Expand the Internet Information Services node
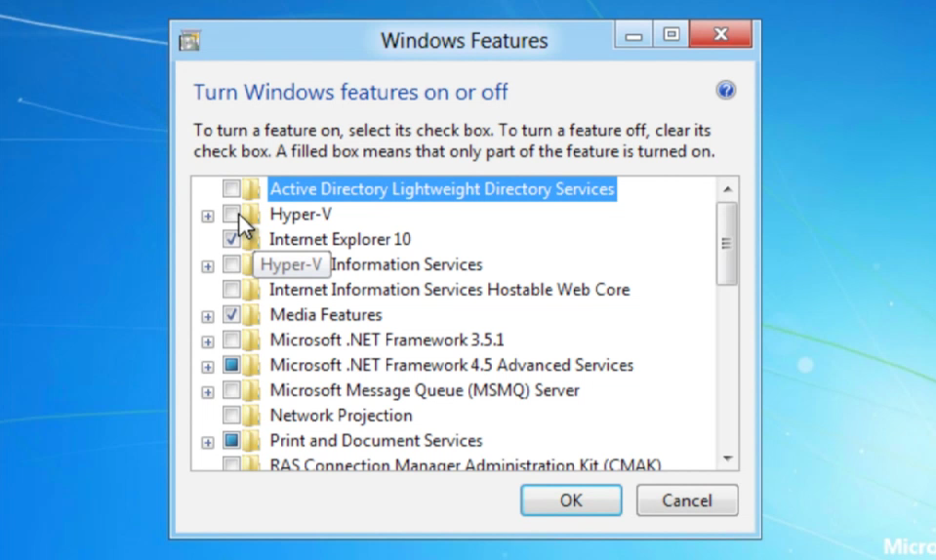This screenshot has width=936, height=560. pos(207,266)
